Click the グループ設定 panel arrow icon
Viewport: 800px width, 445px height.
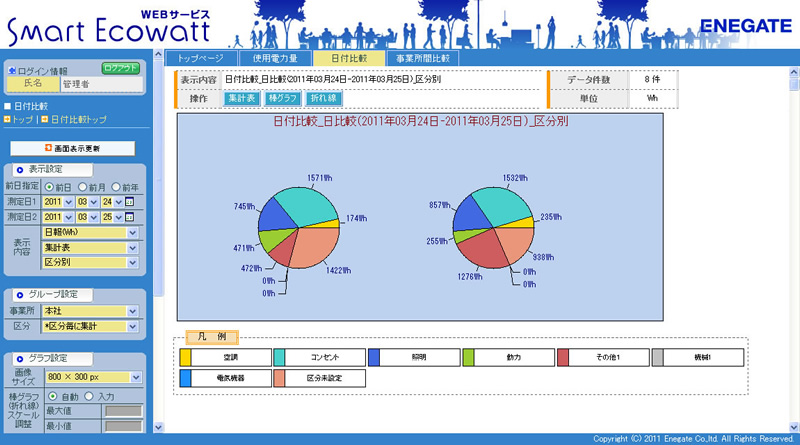point(19,294)
